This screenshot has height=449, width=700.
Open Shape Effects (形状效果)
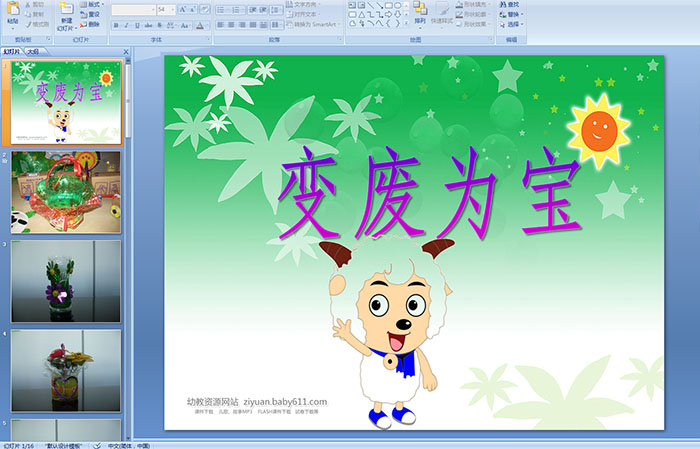pyautogui.click(x=473, y=24)
